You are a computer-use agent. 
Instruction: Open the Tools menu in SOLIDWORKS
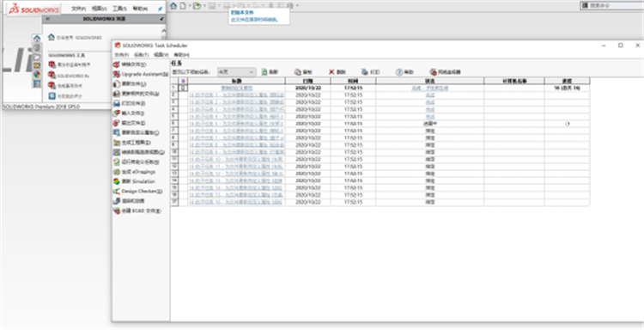point(119,9)
